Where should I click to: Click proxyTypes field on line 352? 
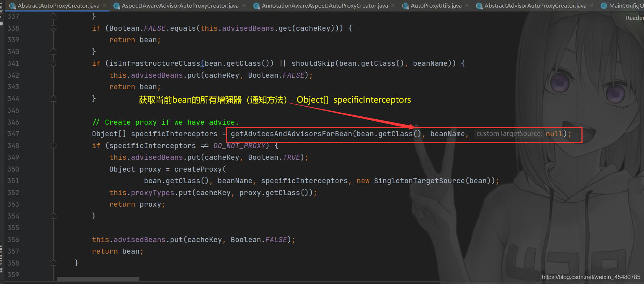153,193
